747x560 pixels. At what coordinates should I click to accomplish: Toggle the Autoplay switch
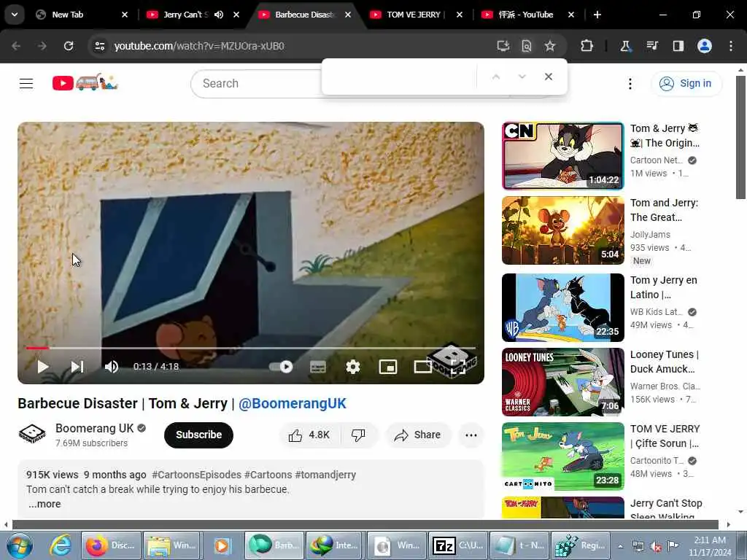(281, 367)
